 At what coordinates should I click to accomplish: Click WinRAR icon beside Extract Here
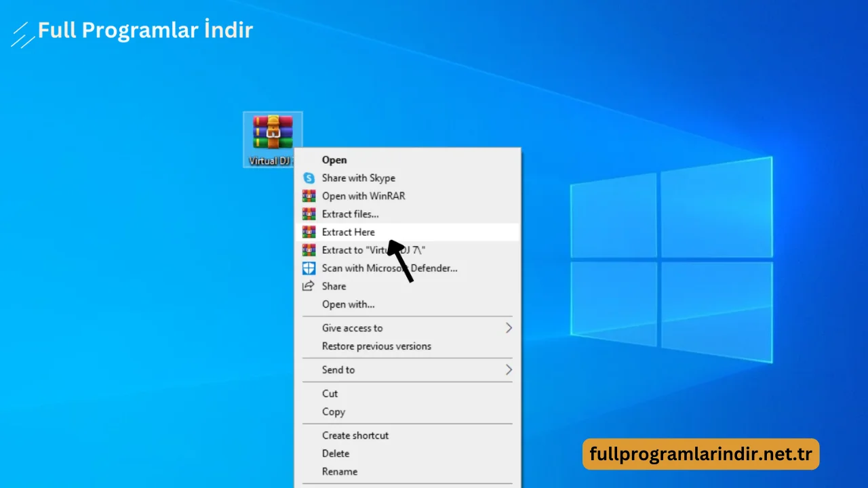coord(309,232)
